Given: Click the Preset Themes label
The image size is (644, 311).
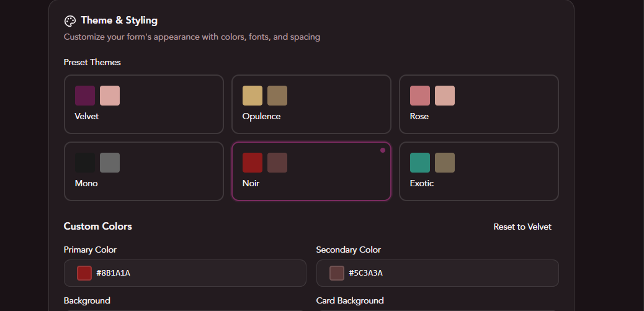Looking at the screenshot, I should (x=92, y=63).
